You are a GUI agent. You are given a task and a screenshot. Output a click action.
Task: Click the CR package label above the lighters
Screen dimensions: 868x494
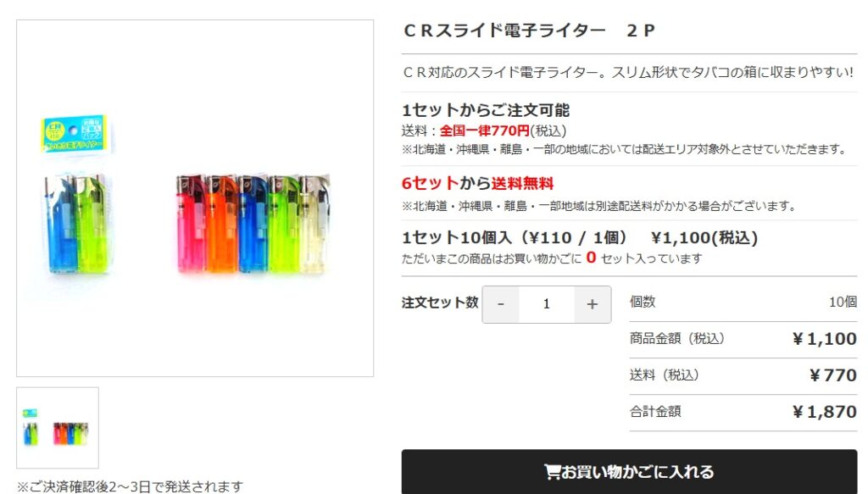74,133
